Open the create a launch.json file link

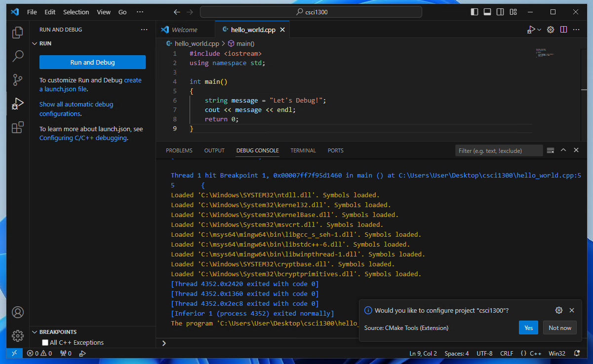(x=90, y=85)
